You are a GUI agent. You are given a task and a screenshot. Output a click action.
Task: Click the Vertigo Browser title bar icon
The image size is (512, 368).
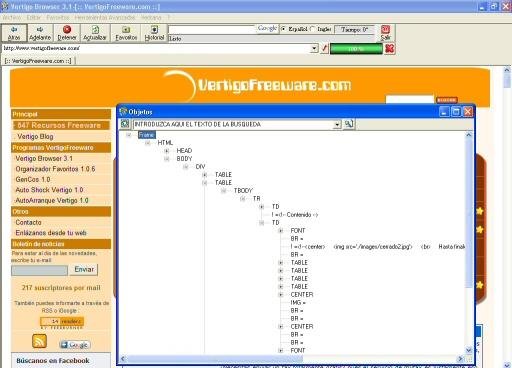point(5,6)
